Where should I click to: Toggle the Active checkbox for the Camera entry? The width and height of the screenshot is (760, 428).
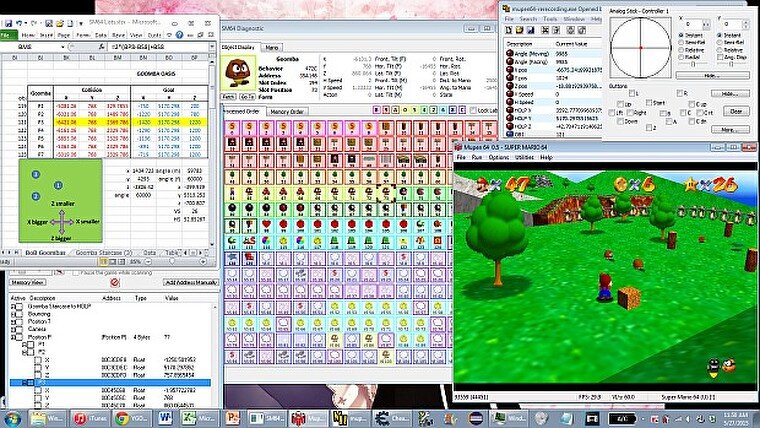pos(19,329)
